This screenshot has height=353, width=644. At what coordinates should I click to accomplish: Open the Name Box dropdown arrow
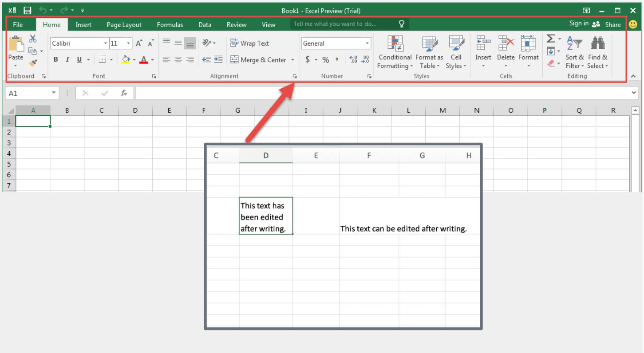[54, 93]
